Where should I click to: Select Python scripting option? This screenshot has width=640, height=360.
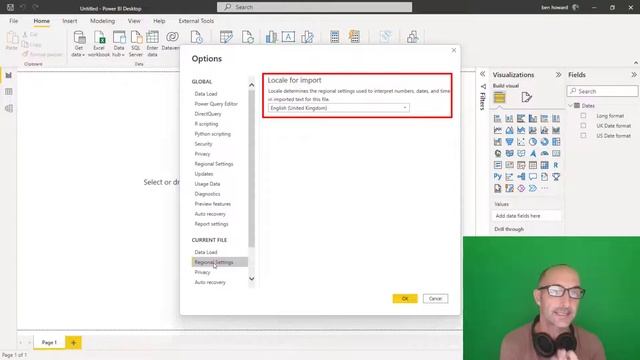(212, 134)
